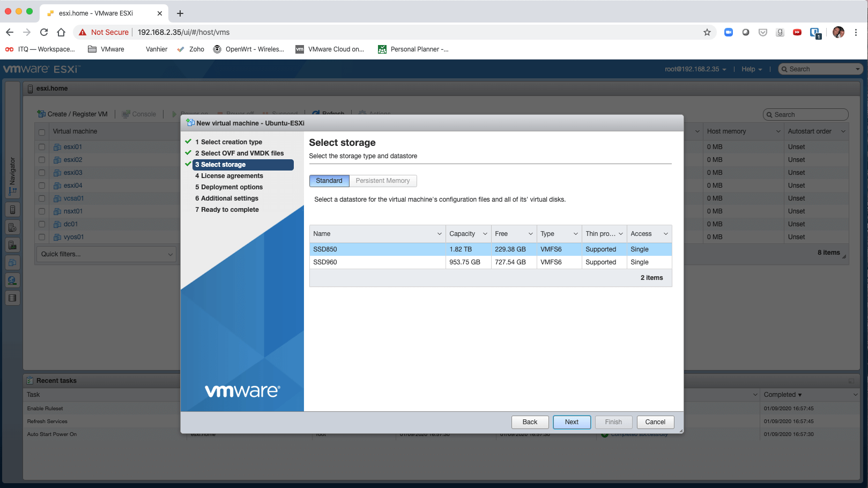Select the SSD850 datastore row

point(491,249)
